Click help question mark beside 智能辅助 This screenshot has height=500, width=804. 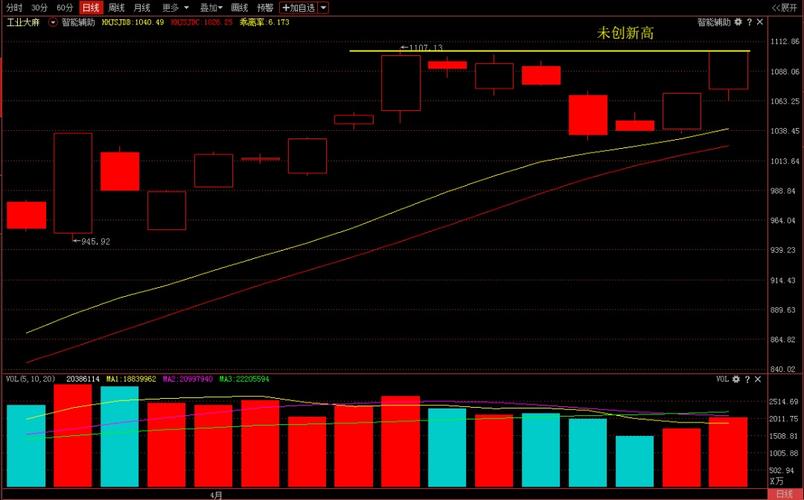(x=749, y=21)
